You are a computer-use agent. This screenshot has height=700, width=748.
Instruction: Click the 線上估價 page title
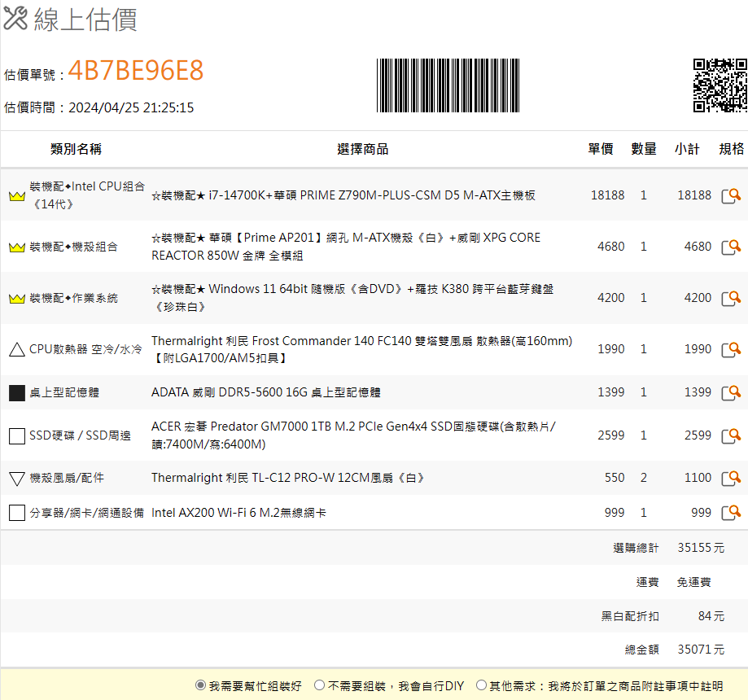[85, 20]
